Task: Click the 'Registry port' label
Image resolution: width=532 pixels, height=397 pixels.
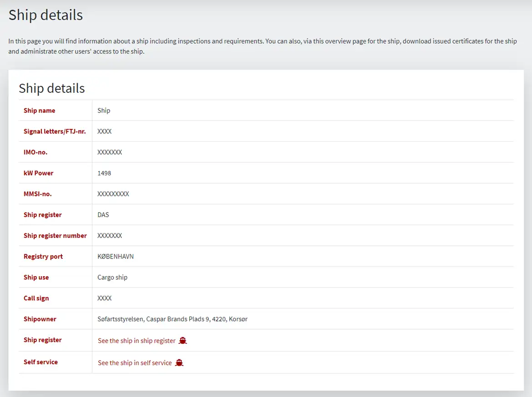Action: (x=43, y=256)
